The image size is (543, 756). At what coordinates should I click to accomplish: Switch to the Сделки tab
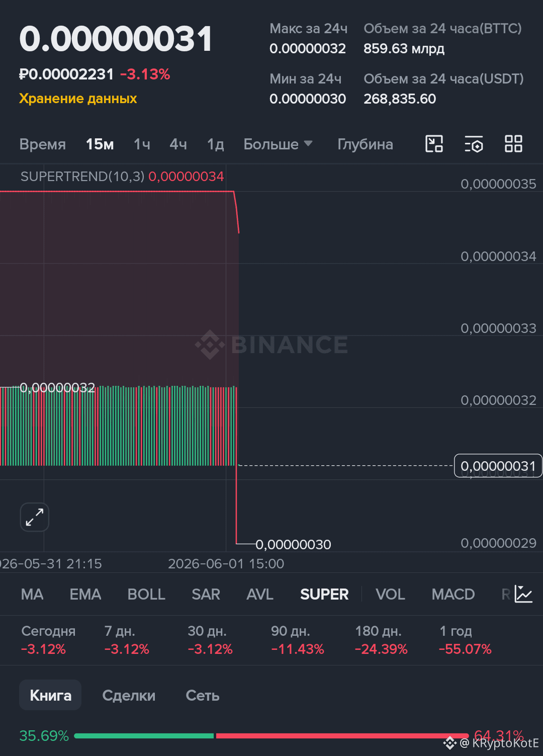[129, 696]
